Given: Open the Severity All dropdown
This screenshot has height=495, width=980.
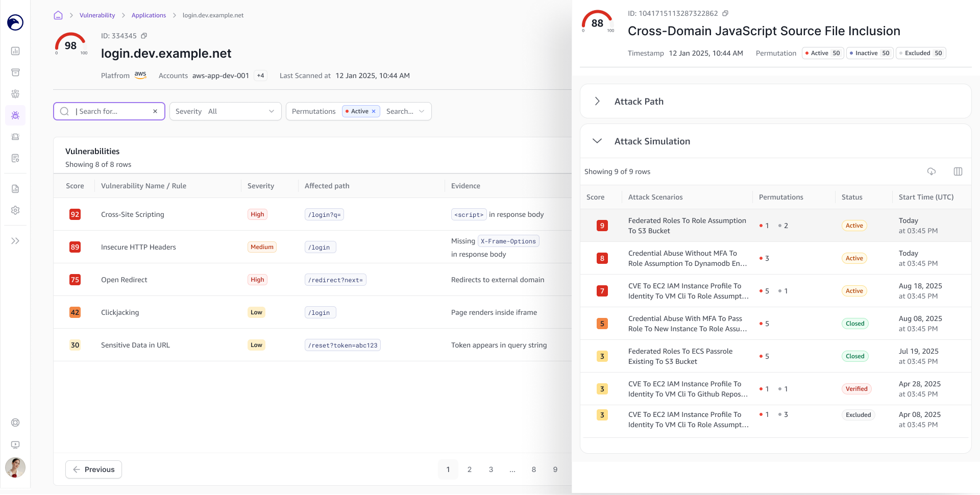Looking at the screenshot, I should (225, 111).
